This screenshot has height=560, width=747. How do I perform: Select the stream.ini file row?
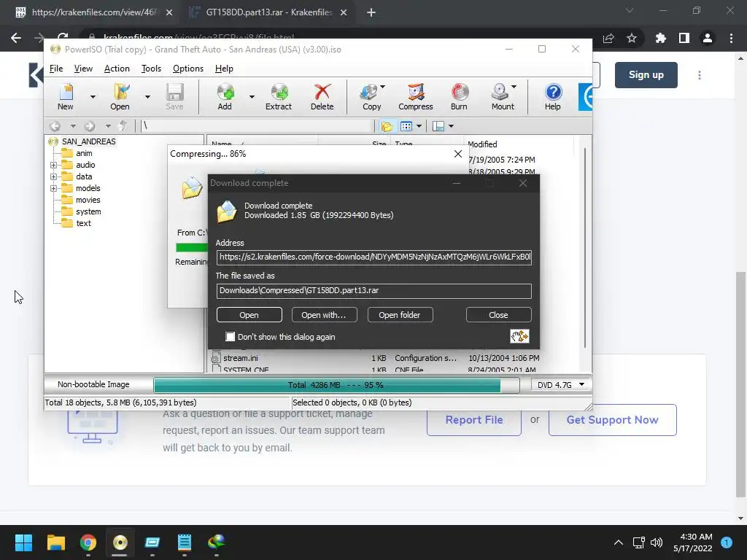click(376, 358)
